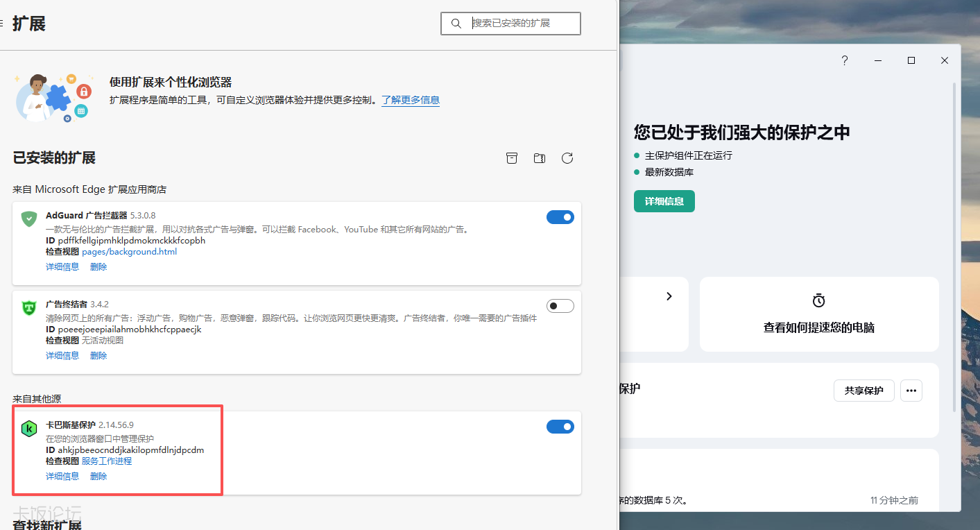Refresh the installed extensions list
Image resolution: width=980 pixels, height=530 pixels.
(567, 158)
